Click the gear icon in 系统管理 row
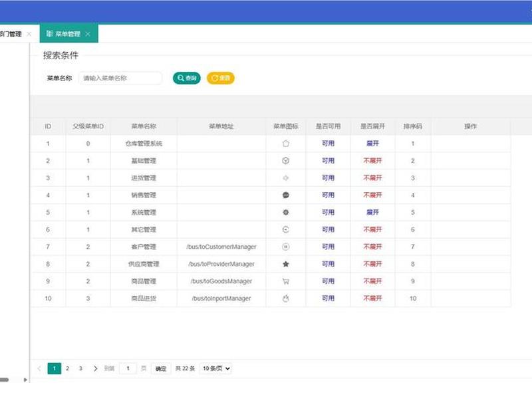 point(286,212)
